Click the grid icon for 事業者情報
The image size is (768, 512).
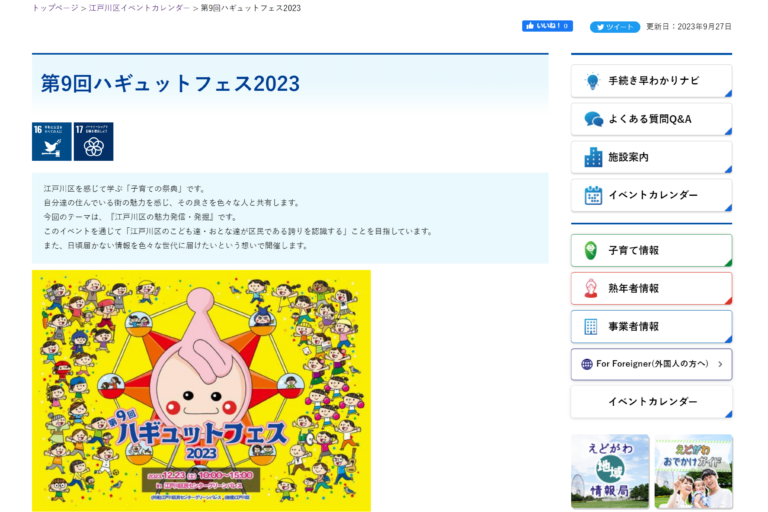(591, 327)
